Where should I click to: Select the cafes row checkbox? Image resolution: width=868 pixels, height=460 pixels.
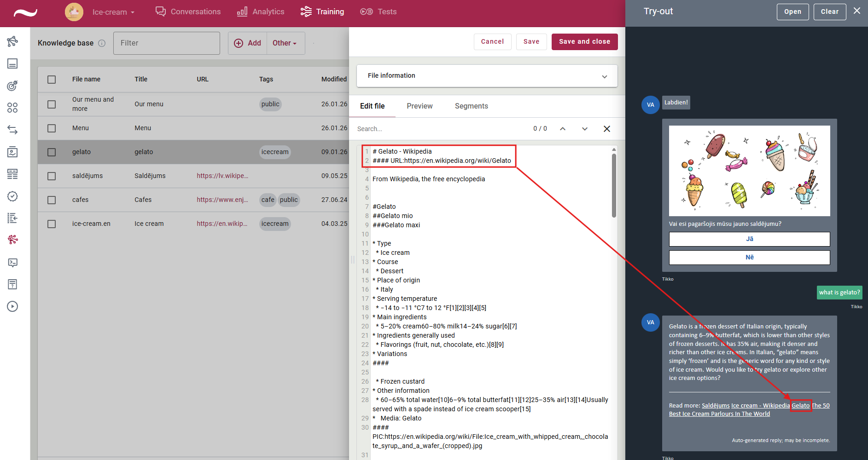52,200
